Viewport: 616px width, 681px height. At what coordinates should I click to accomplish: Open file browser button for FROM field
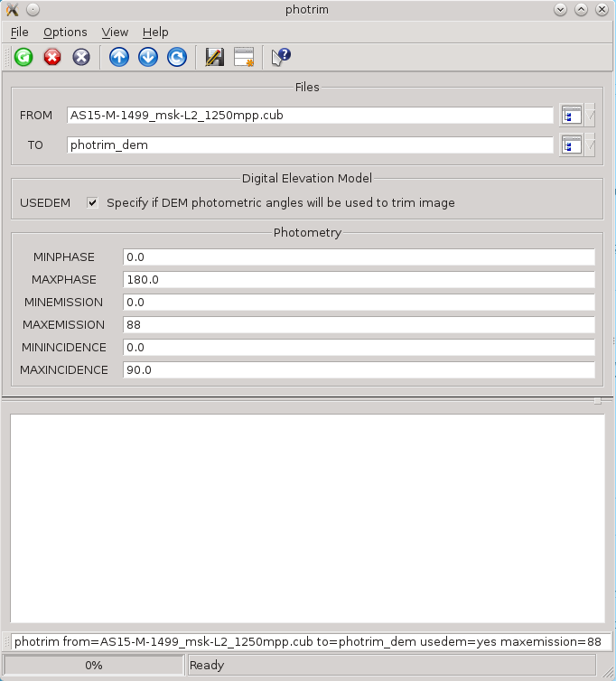571,116
